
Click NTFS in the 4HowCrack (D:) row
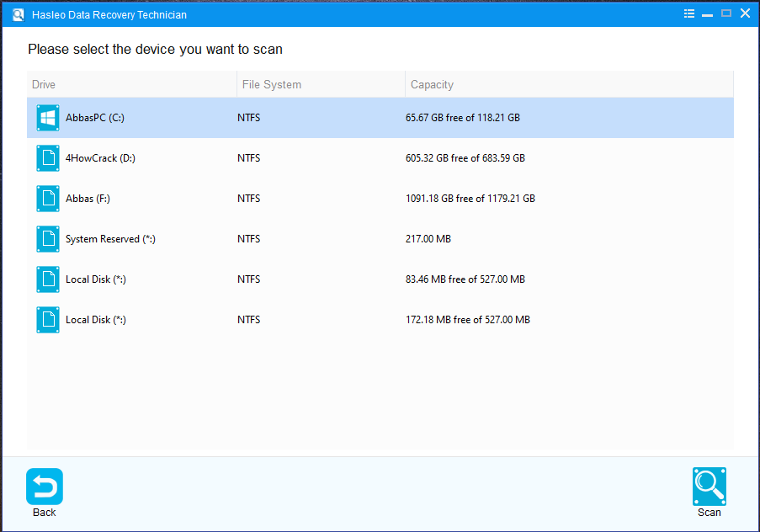(248, 158)
